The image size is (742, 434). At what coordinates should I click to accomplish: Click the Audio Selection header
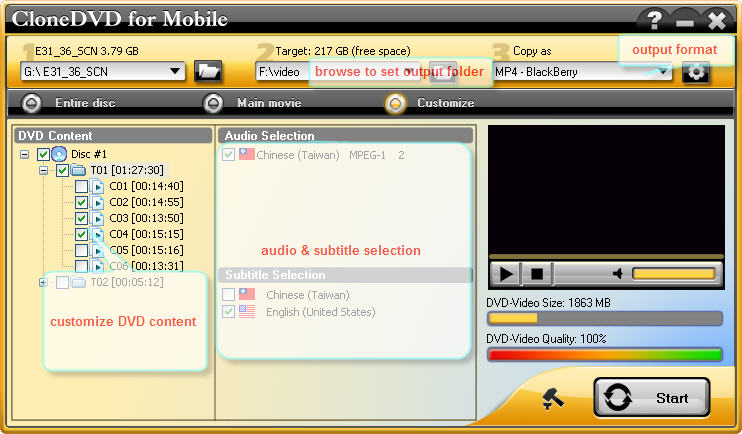345,136
